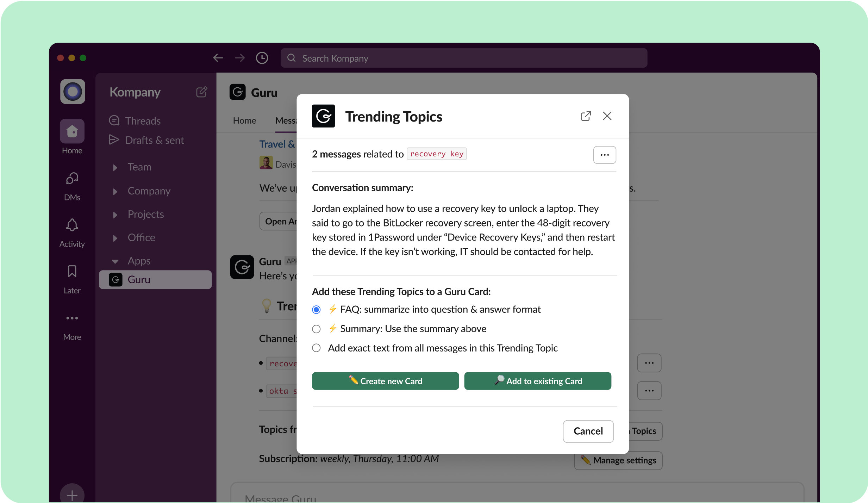Open modal in new window icon
Viewport: 868px width, 503px height.
(586, 116)
